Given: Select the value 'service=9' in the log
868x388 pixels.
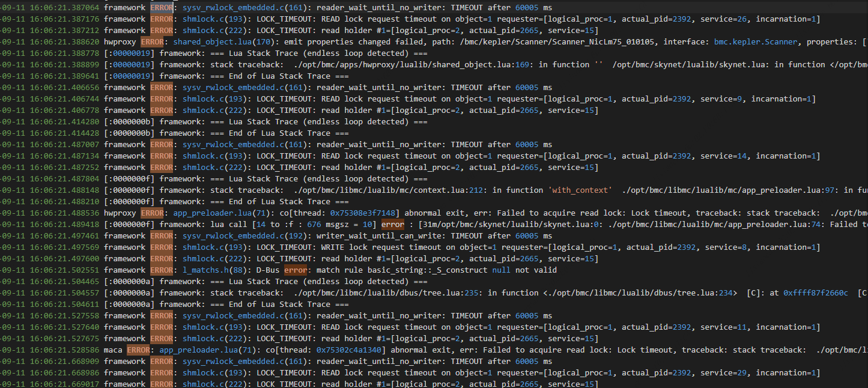Looking at the screenshot, I should 721,99.
